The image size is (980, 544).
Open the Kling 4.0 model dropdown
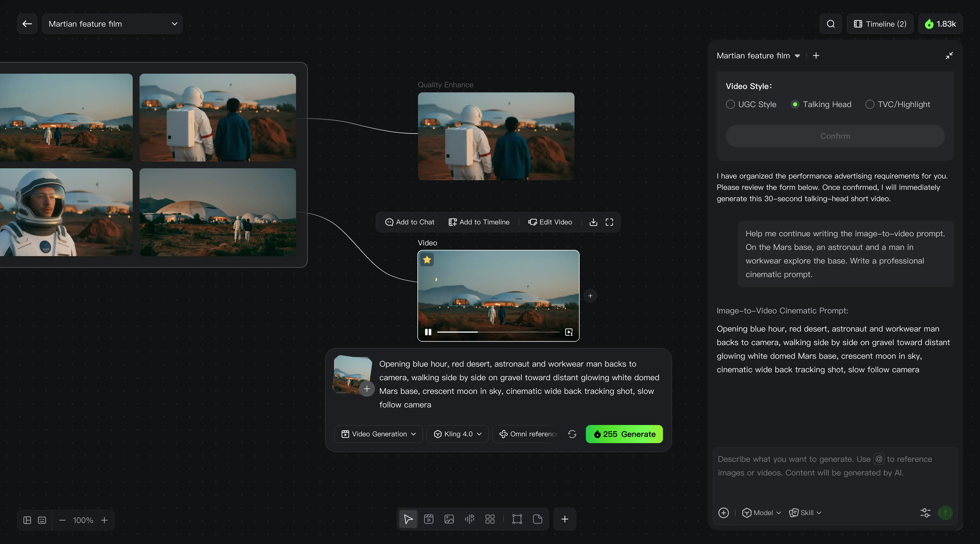pos(458,434)
